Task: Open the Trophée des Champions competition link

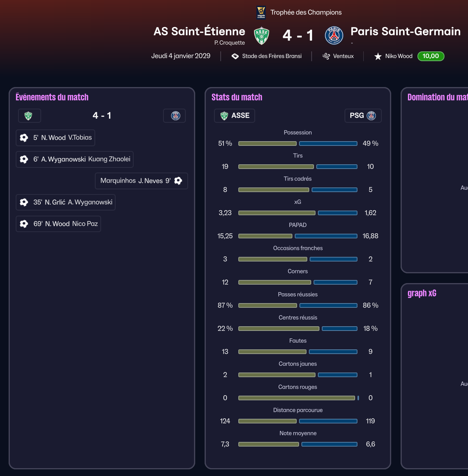Action: click(306, 13)
